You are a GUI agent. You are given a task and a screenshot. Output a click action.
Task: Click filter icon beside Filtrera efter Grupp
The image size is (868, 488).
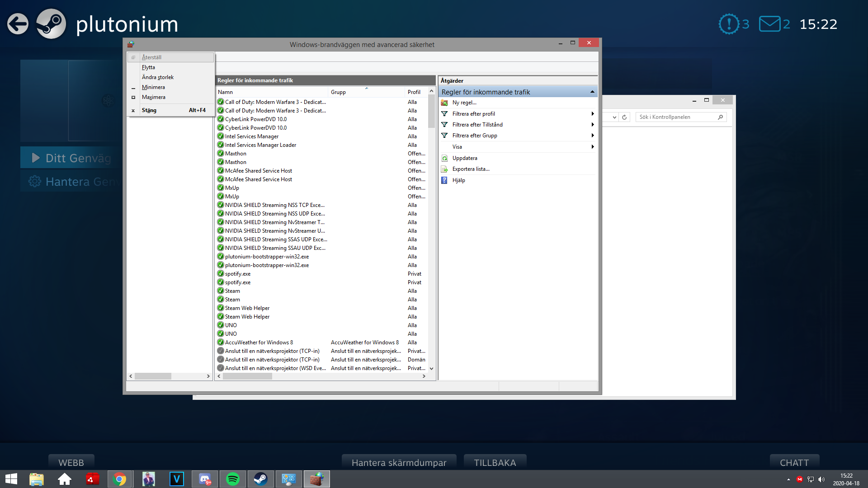coord(444,136)
